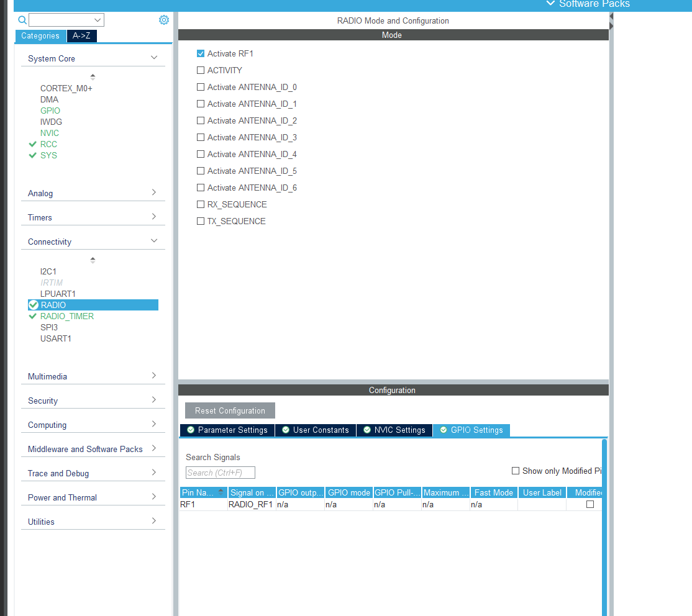Check the Show only Modified Pins box
This screenshot has width=692, height=616.
pos(515,471)
